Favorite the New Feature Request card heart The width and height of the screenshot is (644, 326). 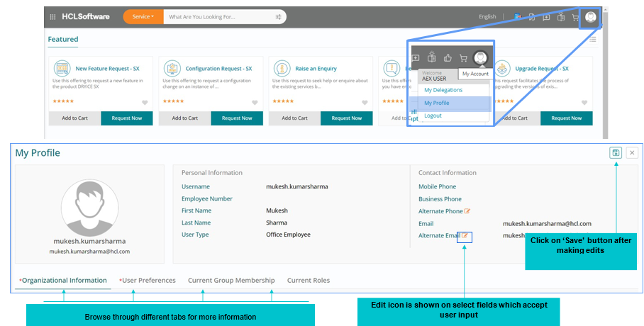[x=145, y=103]
